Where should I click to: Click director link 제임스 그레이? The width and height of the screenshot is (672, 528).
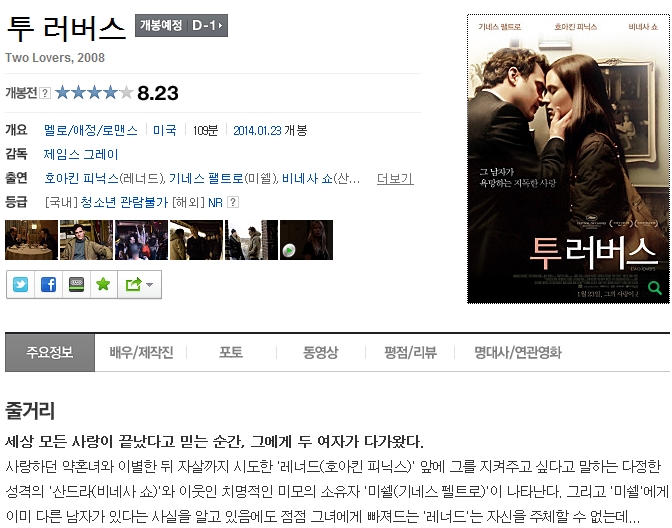(81, 154)
